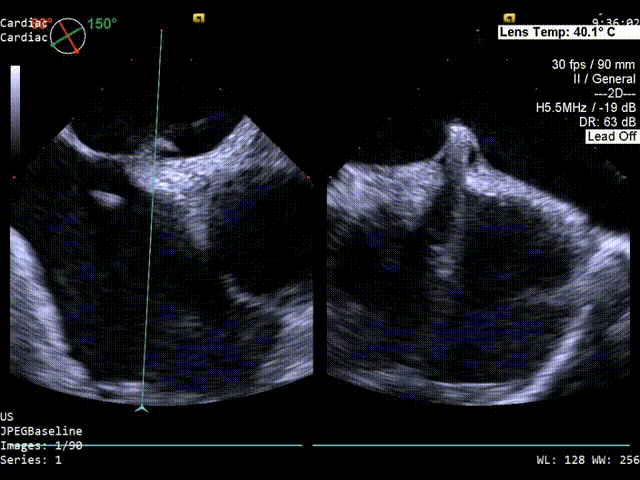Click the H5.5MHz / -19 dB frequency text

click(x=585, y=107)
